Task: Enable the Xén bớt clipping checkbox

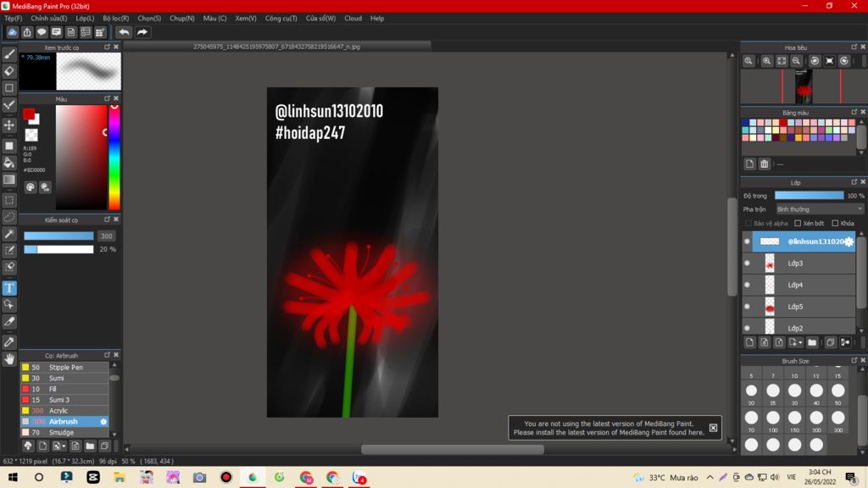Action: [798, 224]
